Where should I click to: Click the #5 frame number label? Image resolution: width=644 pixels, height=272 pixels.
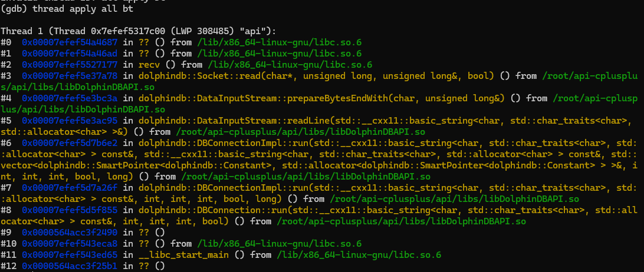(6, 120)
